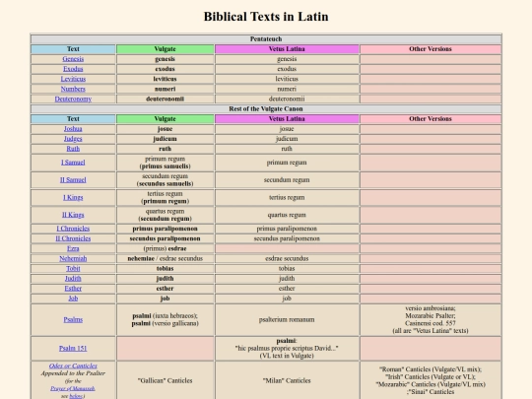Click 'esdrae secundus' in Vetus Latina column

pos(287,258)
